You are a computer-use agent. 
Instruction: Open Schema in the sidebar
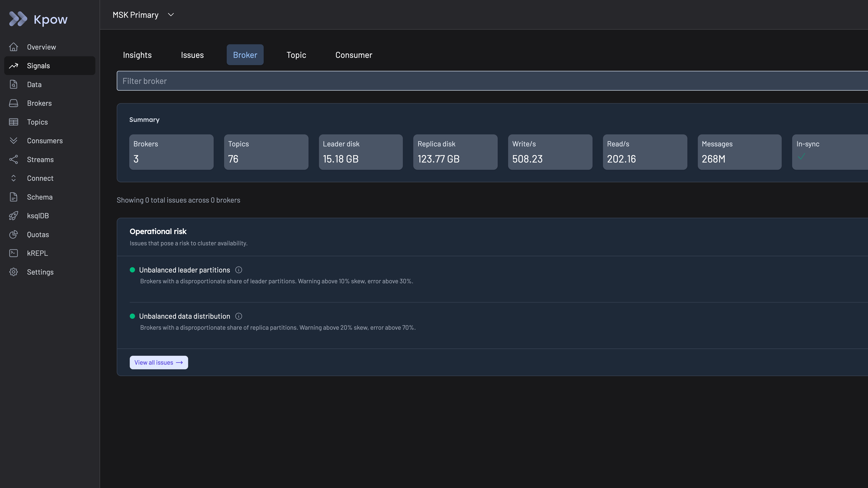tap(50, 197)
